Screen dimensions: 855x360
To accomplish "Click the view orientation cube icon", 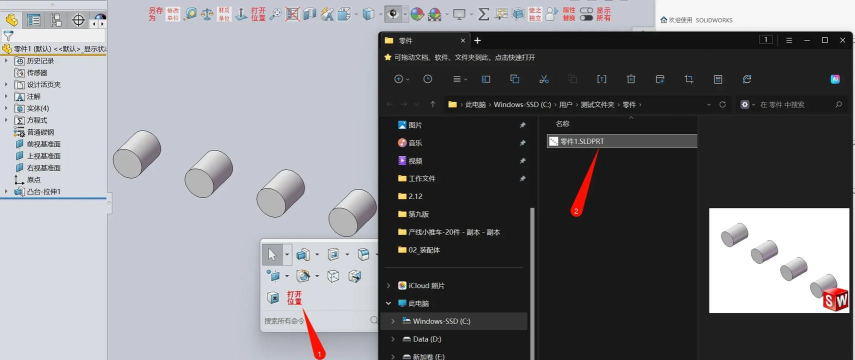I will pos(344,14).
